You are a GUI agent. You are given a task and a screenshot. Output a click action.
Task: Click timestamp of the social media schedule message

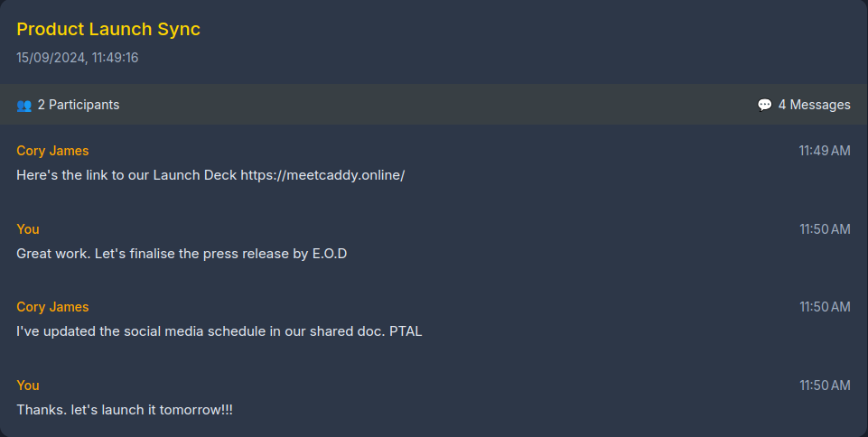coord(824,307)
